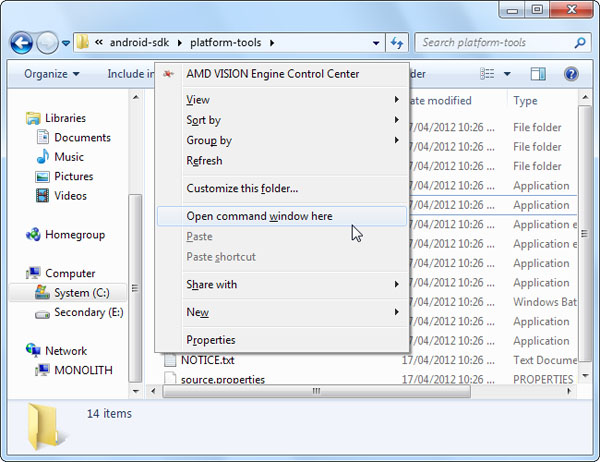Click horizontal scrollbar left arrow
600x462 pixels.
pos(153,391)
